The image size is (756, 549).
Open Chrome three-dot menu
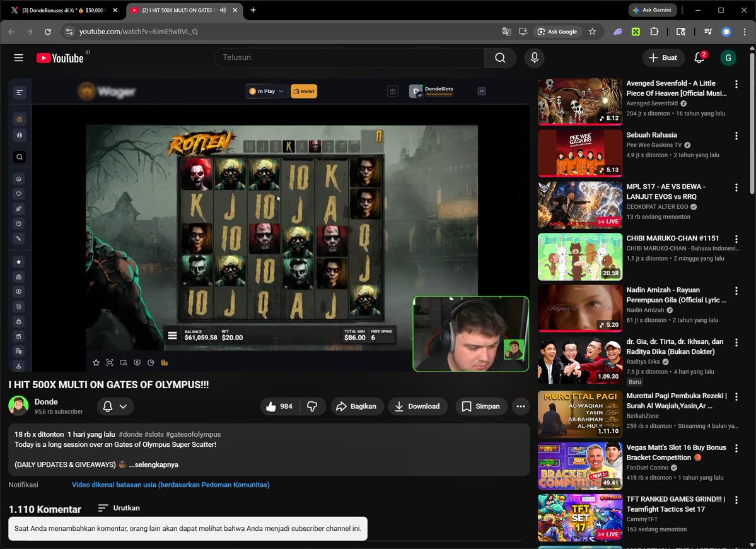tap(745, 32)
